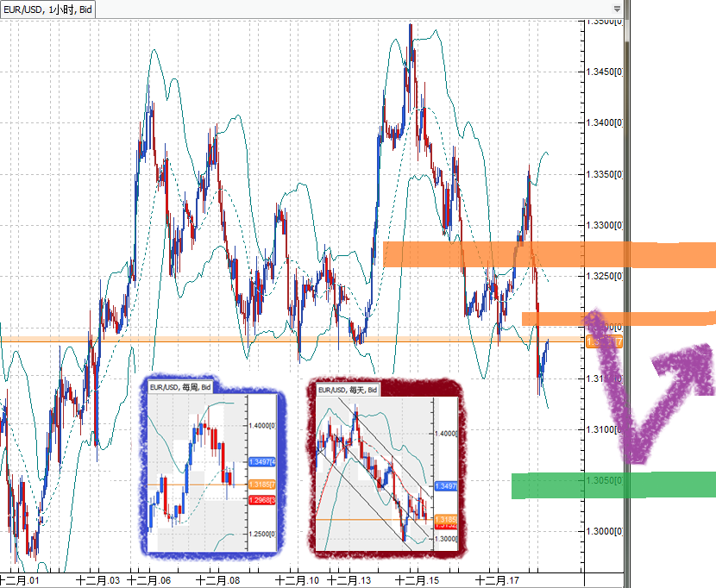Click the 1.3400 price axis label

coord(605,122)
